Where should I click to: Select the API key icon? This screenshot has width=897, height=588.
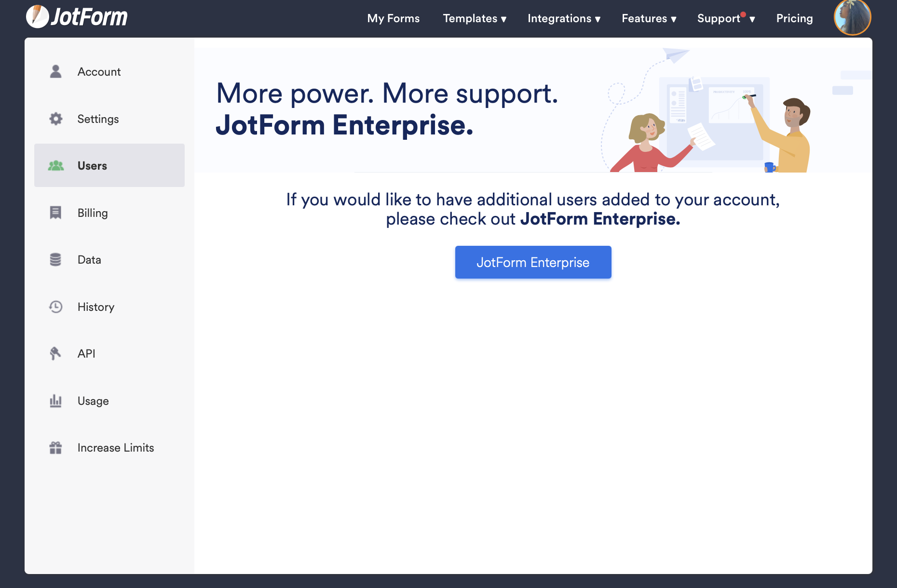pyautogui.click(x=55, y=353)
